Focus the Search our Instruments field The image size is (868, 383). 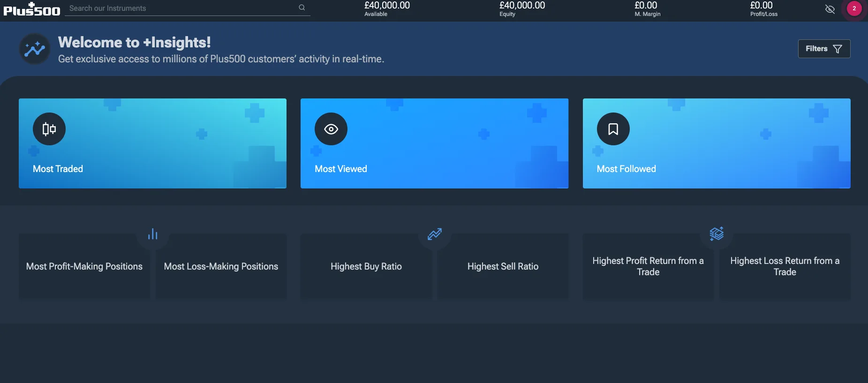pyautogui.click(x=188, y=8)
